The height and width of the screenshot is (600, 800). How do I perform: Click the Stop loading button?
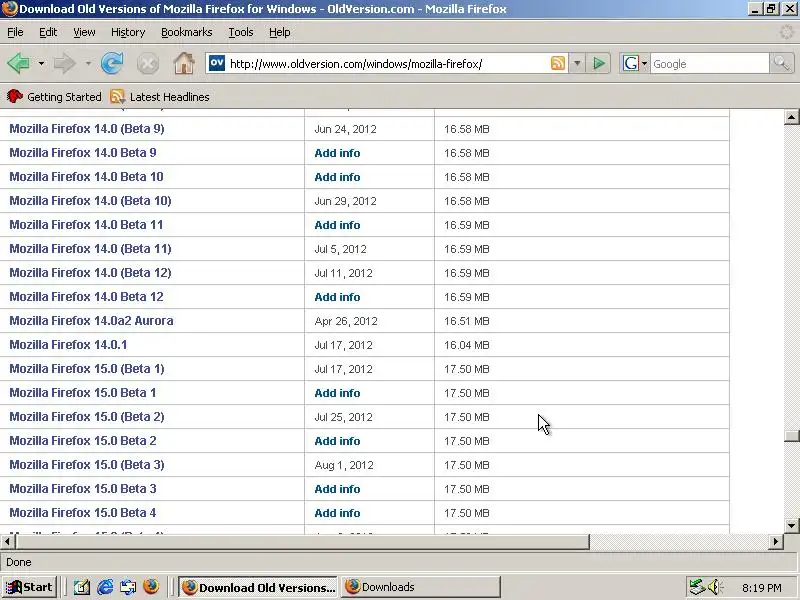click(148, 64)
